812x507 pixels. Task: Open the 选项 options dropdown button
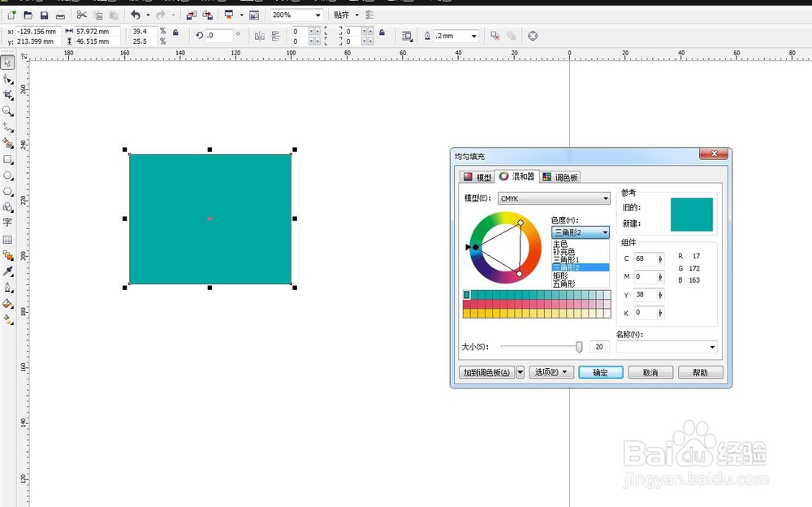click(x=551, y=372)
